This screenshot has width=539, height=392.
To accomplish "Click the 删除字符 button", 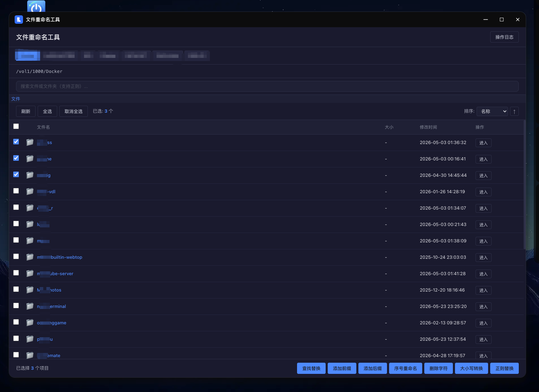I will (439, 368).
